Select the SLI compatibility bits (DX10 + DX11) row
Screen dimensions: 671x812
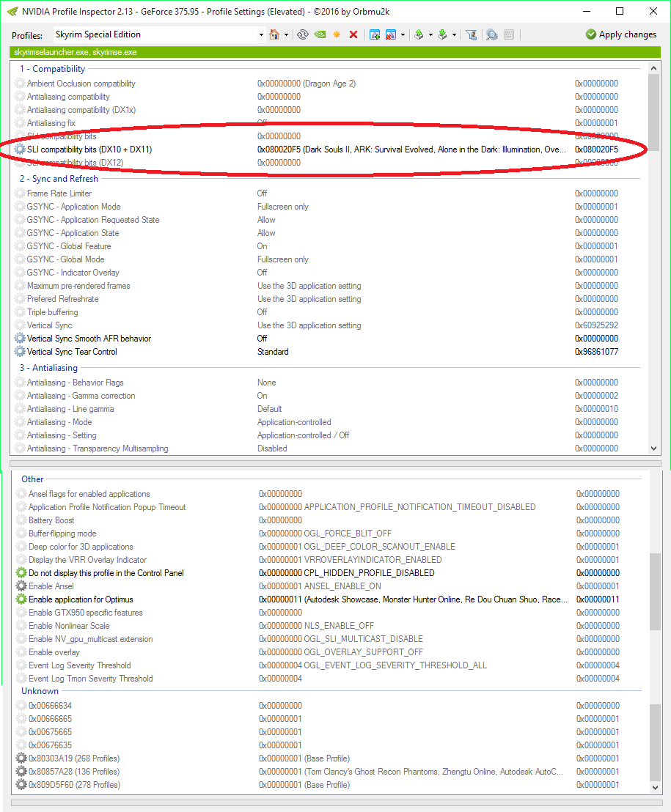click(329, 150)
